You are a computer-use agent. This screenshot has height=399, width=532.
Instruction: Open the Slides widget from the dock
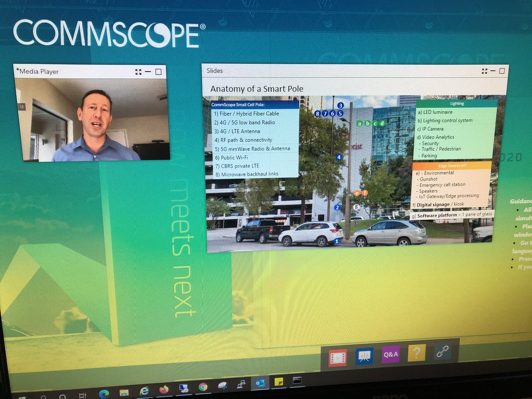pyautogui.click(x=364, y=356)
